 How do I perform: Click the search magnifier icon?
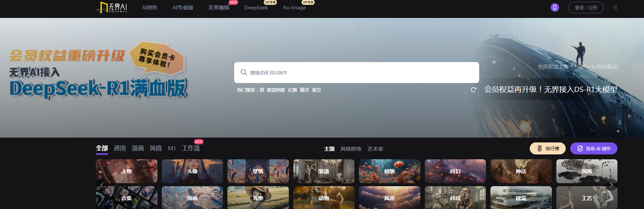click(244, 73)
